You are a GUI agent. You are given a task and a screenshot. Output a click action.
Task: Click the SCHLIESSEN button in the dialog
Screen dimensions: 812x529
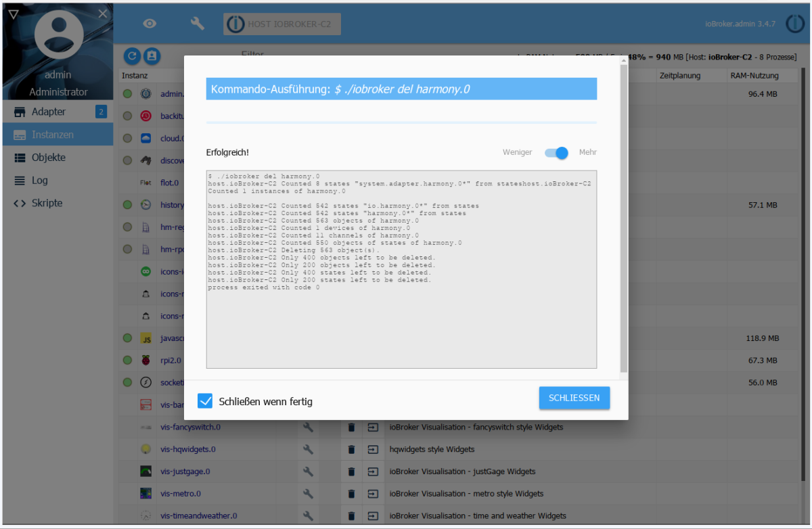[x=574, y=398]
